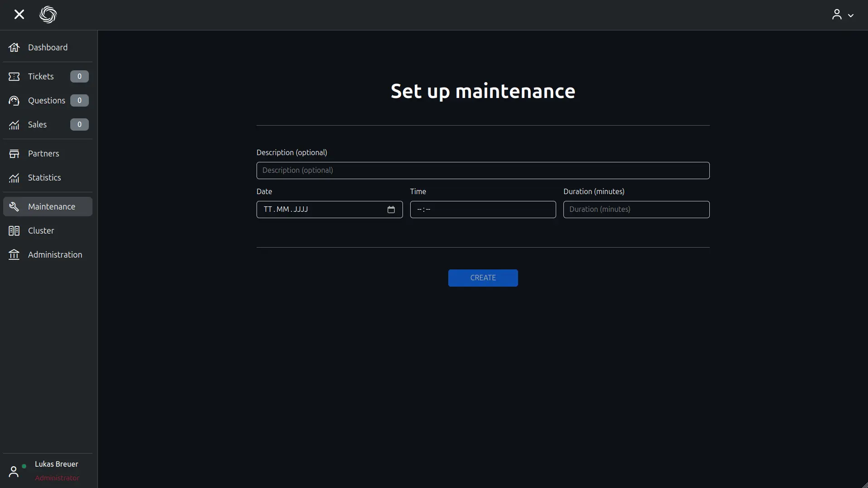Go to the Sales menu item
The height and width of the screenshot is (488, 868).
pyautogui.click(x=37, y=125)
